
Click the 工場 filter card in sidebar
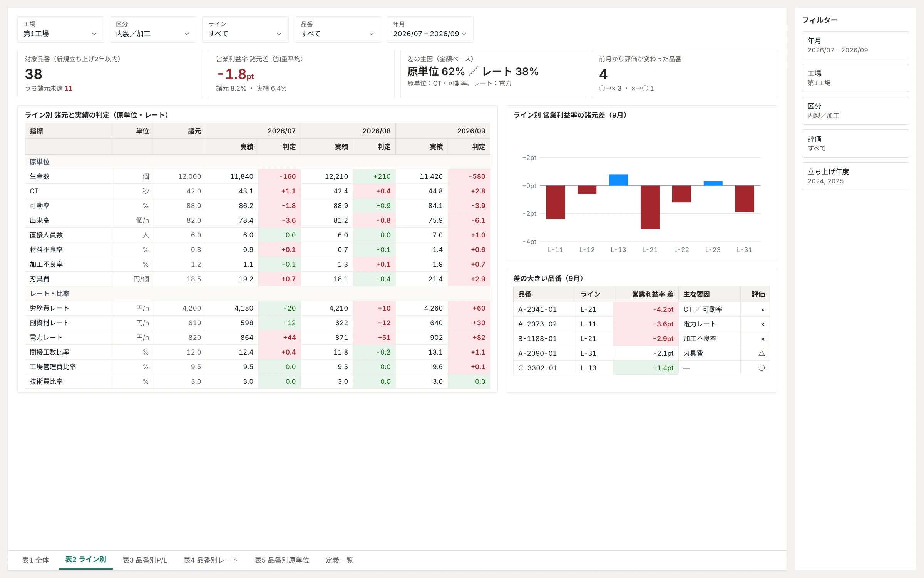click(x=855, y=78)
